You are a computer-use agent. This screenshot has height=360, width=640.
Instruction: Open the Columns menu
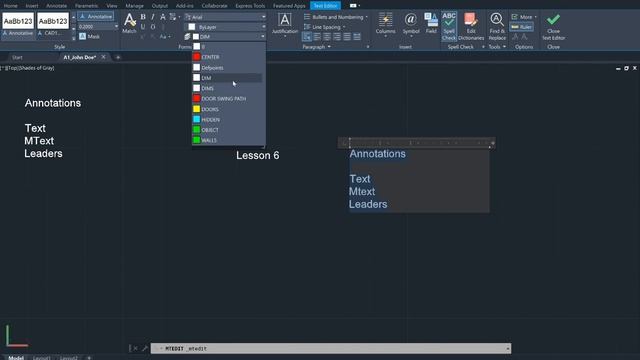tap(385, 24)
